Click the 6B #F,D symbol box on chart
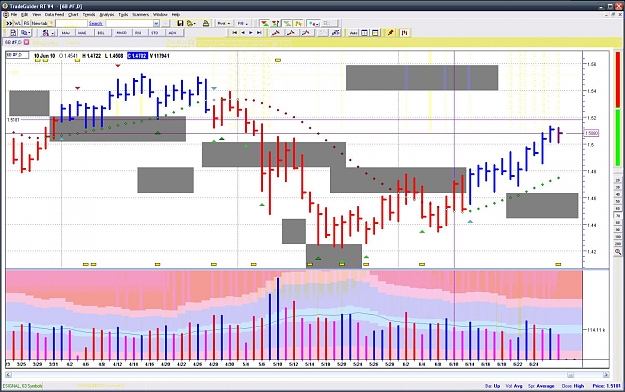Viewport: 625px width, 392px height. [17, 55]
